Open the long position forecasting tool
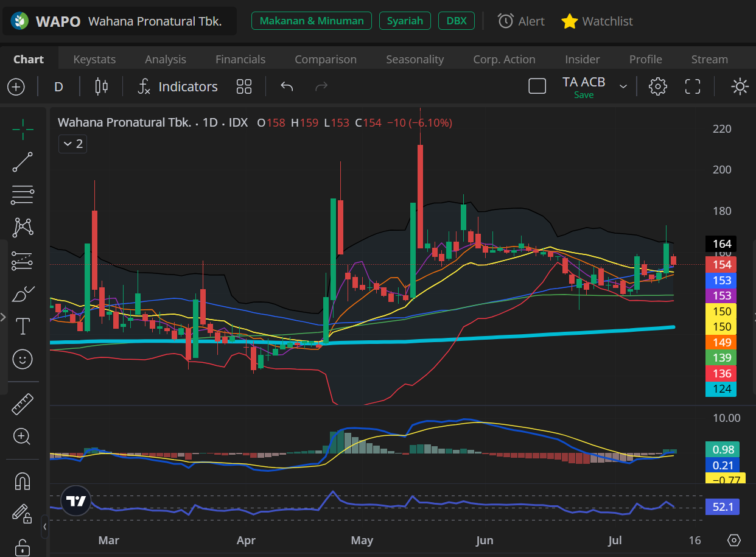Image resolution: width=756 pixels, height=557 pixels. [x=23, y=261]
